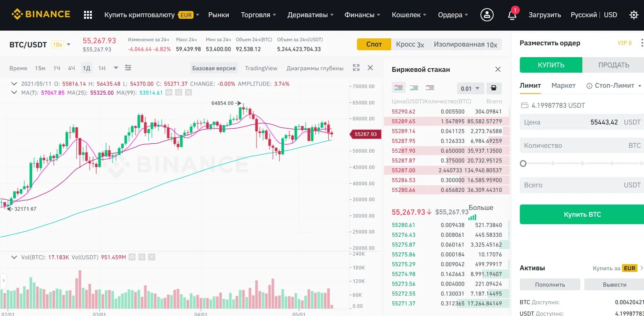Open the Стоп-Лимит info icon

(x=589, y=86)
